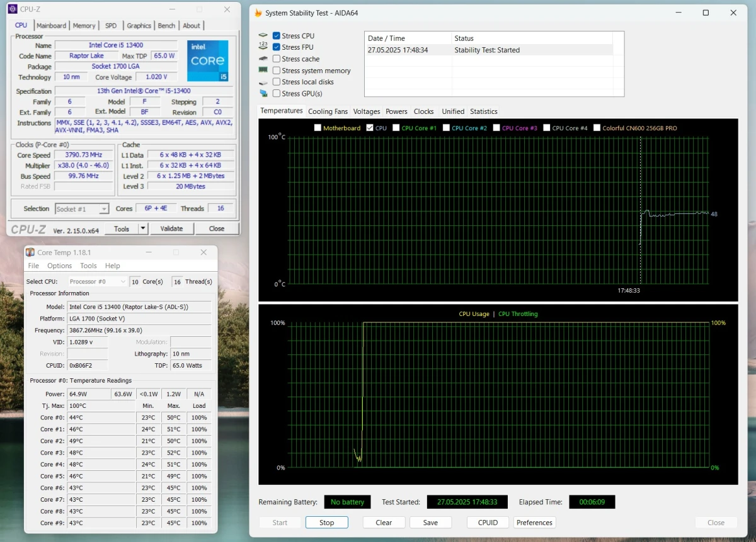Show CPU Core #2 on graph

446,128
